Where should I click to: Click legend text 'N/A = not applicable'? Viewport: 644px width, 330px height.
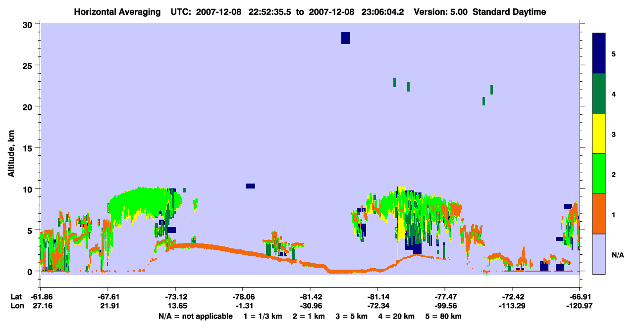click(x=195, y=316)
